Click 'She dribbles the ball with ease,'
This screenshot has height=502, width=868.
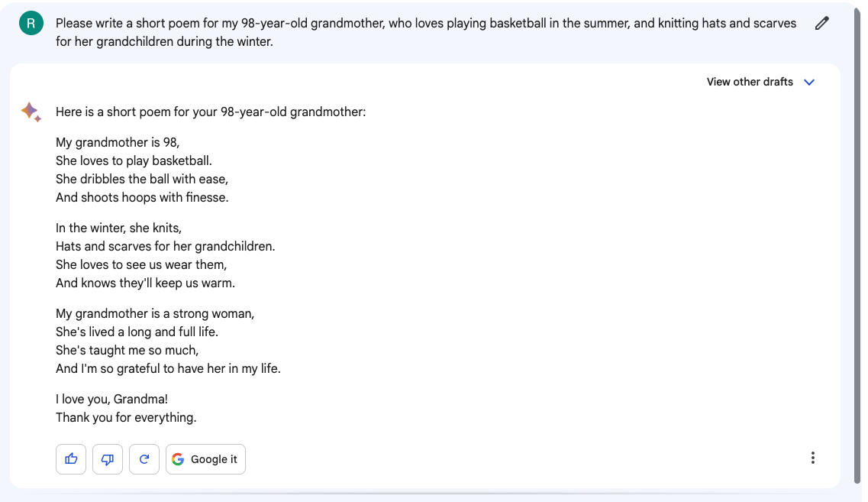point(142,179)
